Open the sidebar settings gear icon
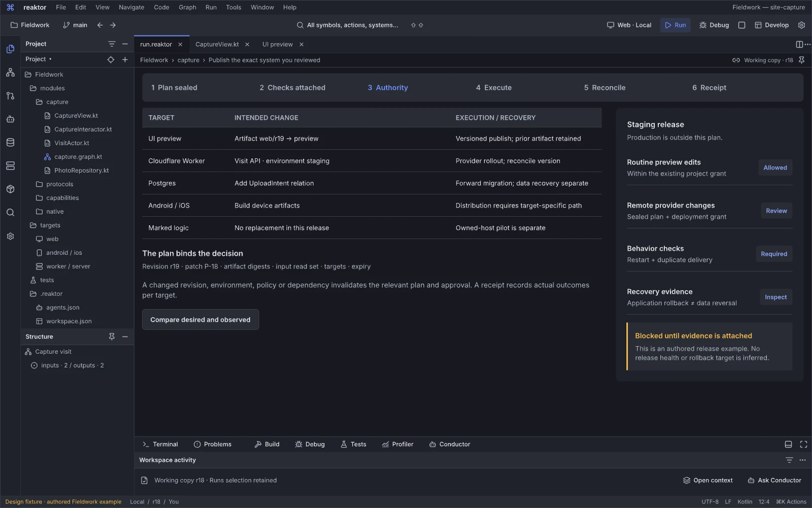812x508 pixels. pos(10,236)
